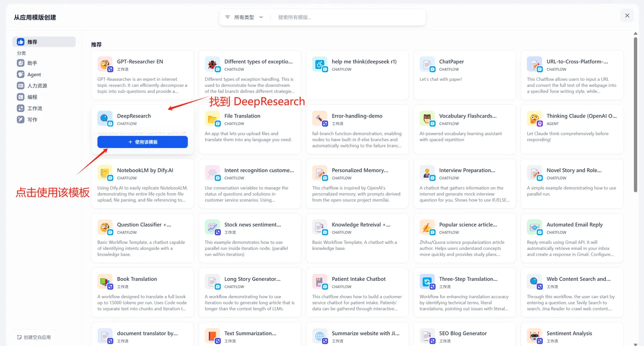Click the help me think(deepseek r1) icon
Screen dimensions: 644x346
320,64
